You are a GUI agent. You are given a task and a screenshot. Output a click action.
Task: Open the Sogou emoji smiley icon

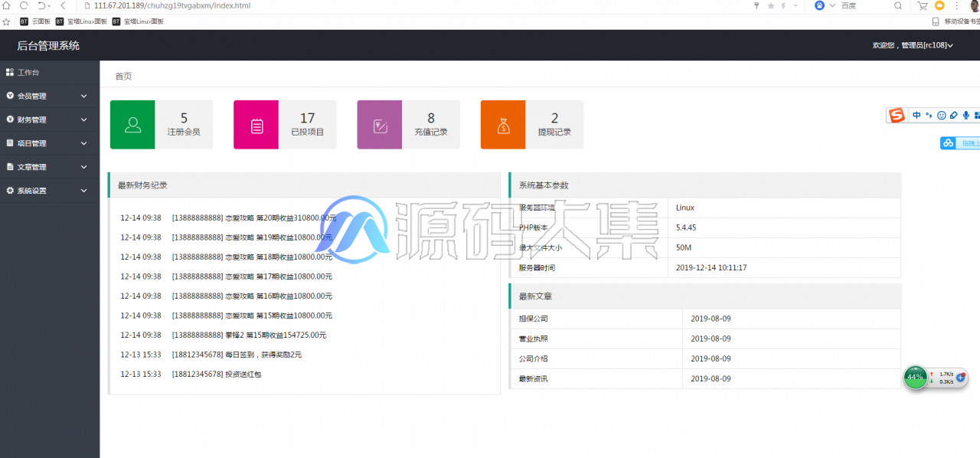tap(941, 116)
